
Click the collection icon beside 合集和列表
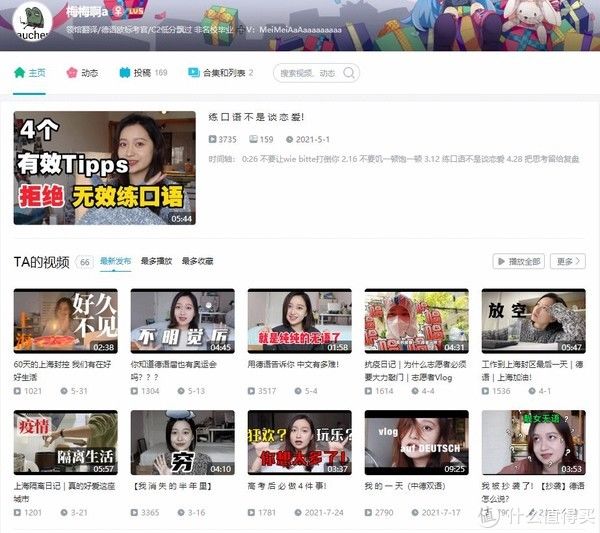point(194,72)
